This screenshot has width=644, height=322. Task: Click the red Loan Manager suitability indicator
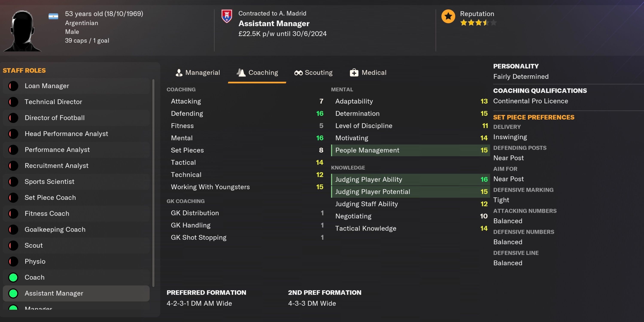click(13, 86)
